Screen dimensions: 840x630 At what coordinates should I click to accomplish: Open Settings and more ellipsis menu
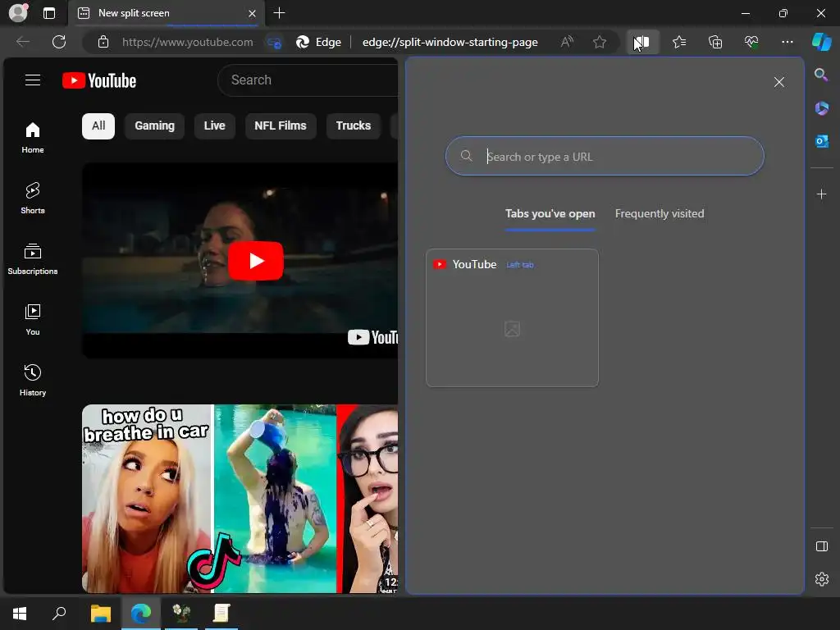pos(787,42)
